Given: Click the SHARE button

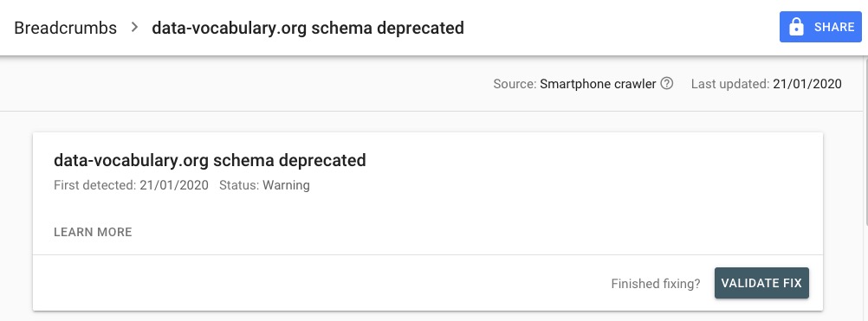Looking at the screenshot, I should point(820,27).
